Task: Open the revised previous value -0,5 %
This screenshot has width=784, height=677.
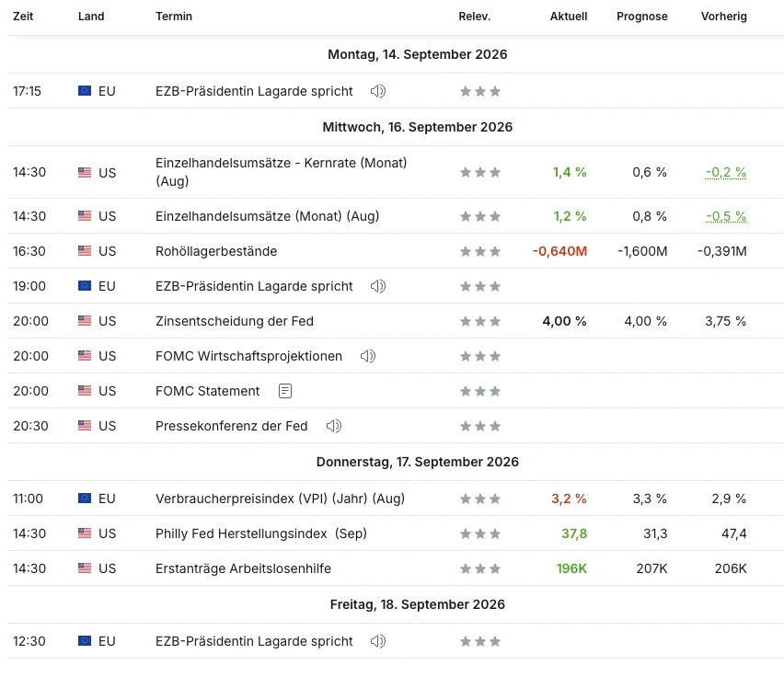Action: click(726, 216)
